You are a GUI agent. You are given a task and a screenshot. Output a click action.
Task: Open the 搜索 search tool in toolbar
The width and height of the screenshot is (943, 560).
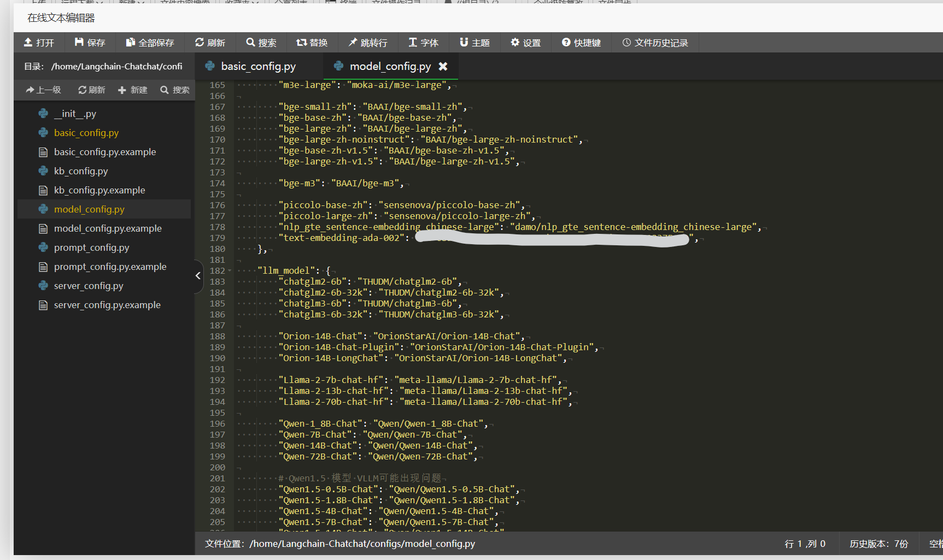(x=261, y=43)
